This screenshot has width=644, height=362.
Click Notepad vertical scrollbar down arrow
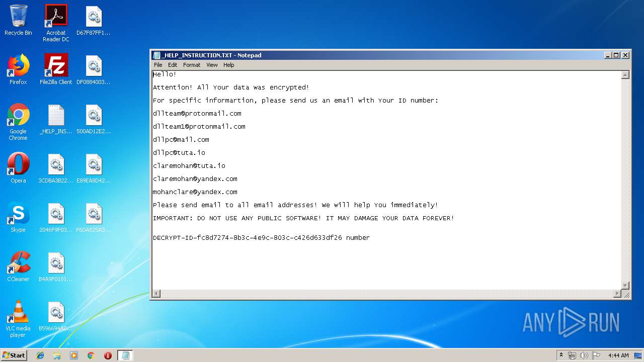click(625, 286)
